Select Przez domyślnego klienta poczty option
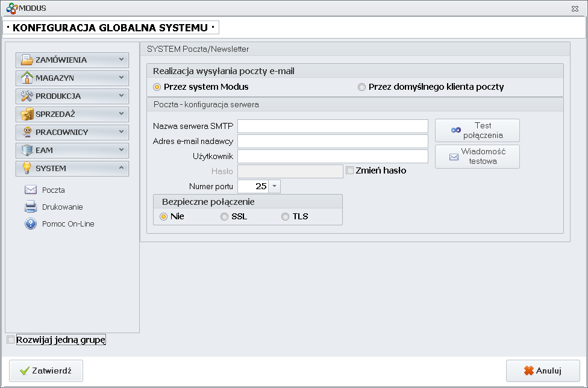588x388 pixels. click(x=361, y=87)
